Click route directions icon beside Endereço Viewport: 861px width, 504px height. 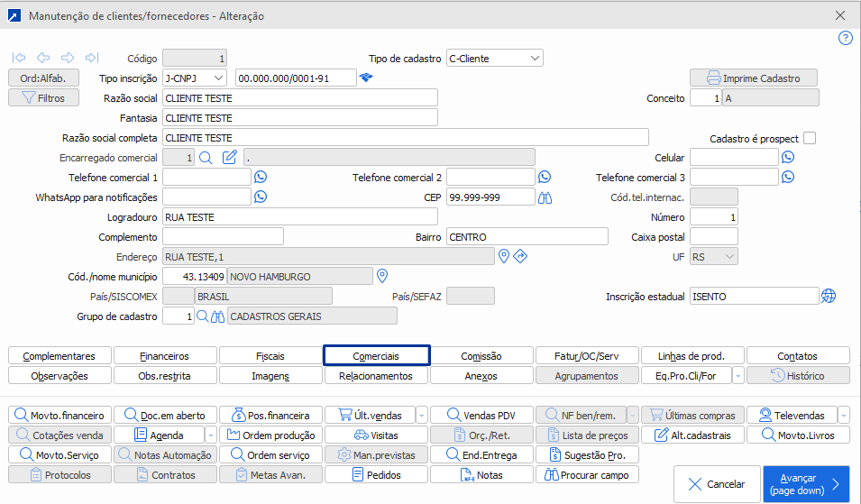tap(520, 257)
